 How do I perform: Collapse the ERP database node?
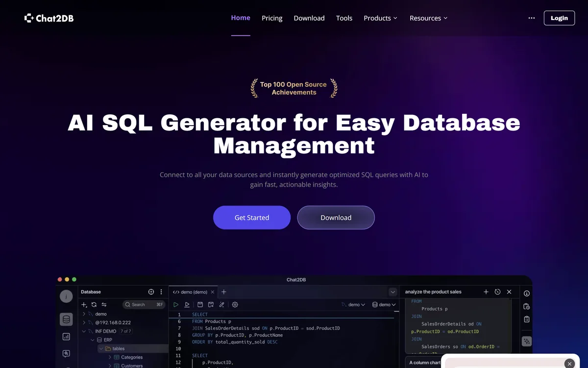pos(92,340)
